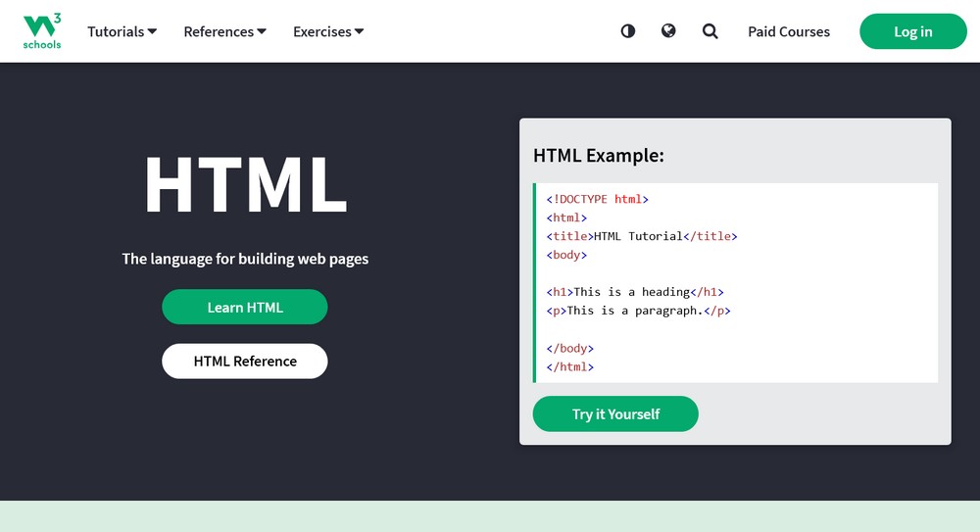Toggle dark mode contrast icon
Viewport: 980px width, 532px height.
click(x=628, y=31)
